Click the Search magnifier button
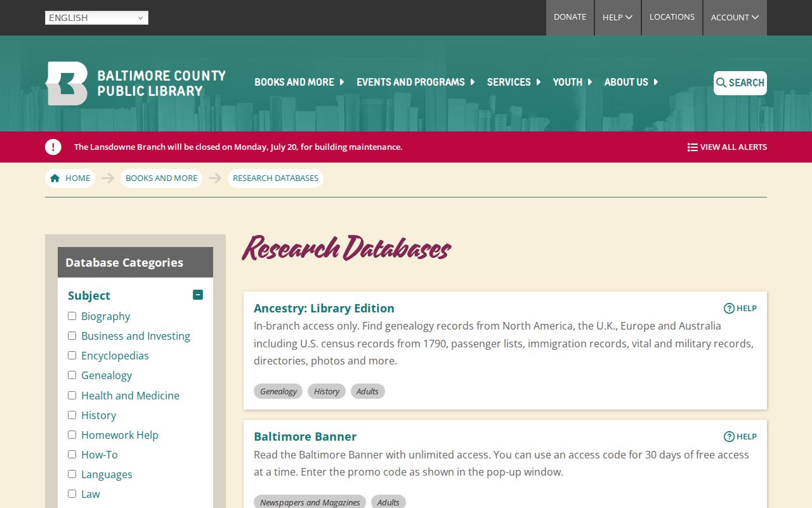This screenshot has width=812, height=508. (x=740, y=83)
